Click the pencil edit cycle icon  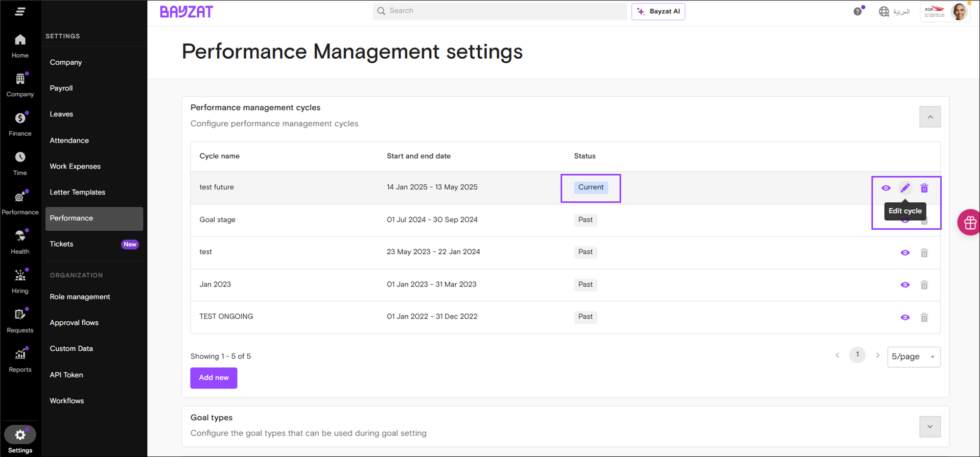click(905, 188)
